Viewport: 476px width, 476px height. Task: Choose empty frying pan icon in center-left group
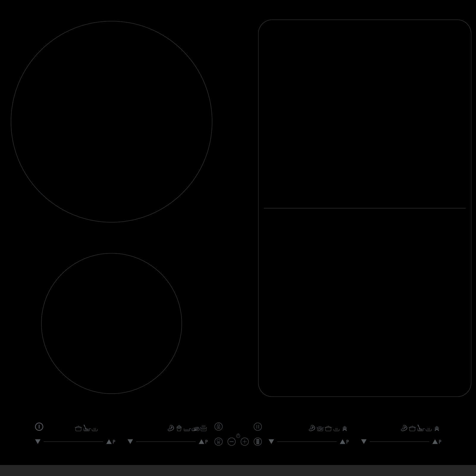187,429
